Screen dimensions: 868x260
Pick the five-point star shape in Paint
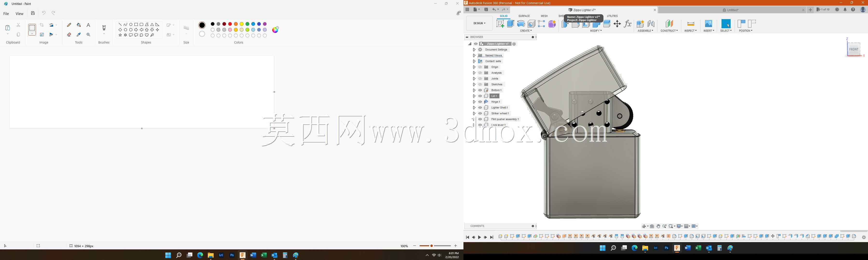tap(120, 35)
